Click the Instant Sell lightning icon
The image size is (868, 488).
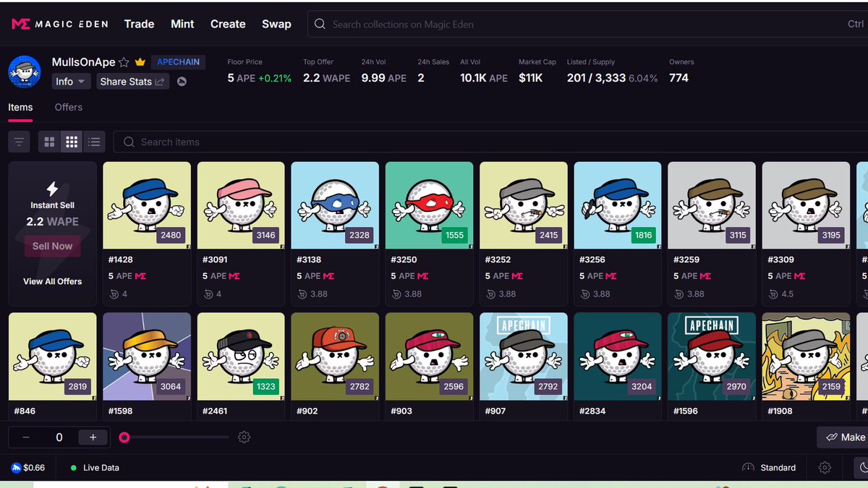(x=52, y=189)
